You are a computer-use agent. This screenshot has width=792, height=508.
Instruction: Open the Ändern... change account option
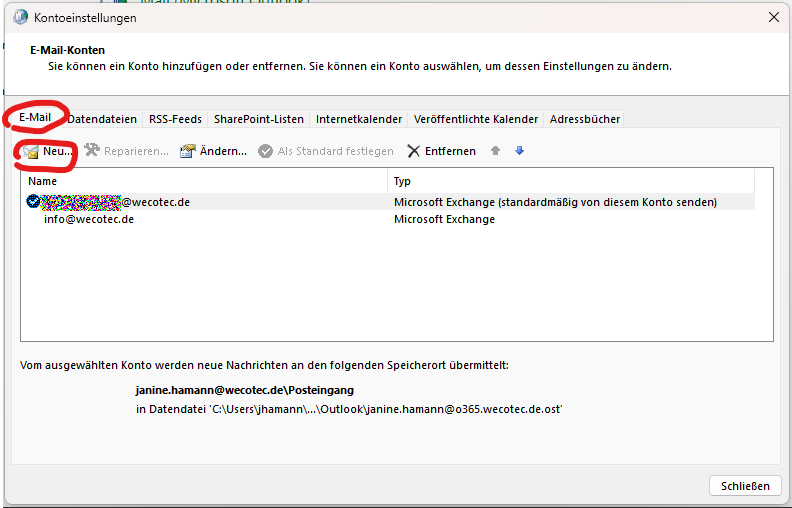(x=214, y=151)
